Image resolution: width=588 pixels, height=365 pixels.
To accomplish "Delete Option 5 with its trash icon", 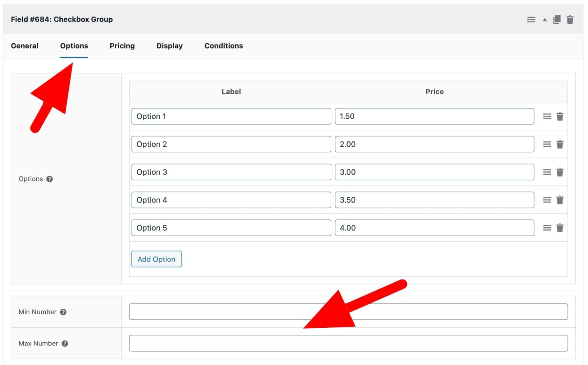I will (560, 228).
